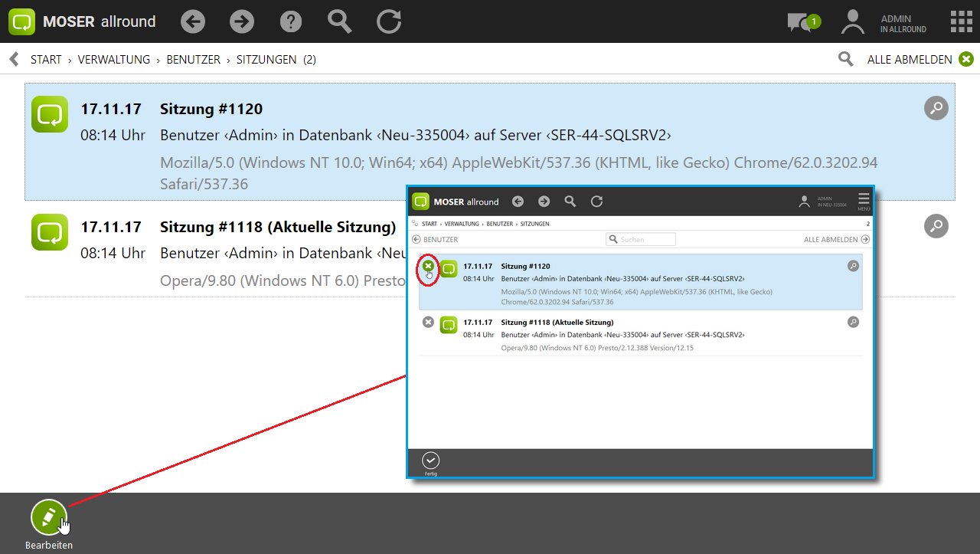The height and width of the screenshot is (554, 980).
Task: Click VERWALTUNG in the inset breadcrumb
Action: pos(462,224)
